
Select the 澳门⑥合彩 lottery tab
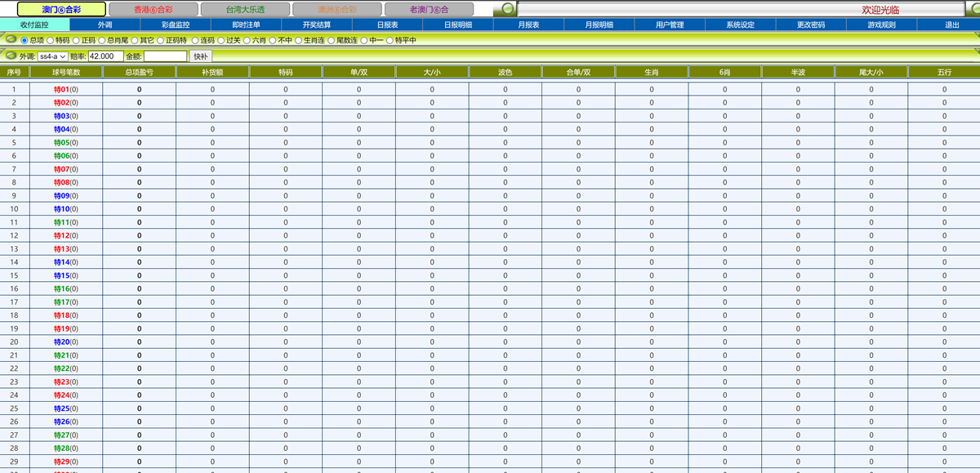coord(61,9)
